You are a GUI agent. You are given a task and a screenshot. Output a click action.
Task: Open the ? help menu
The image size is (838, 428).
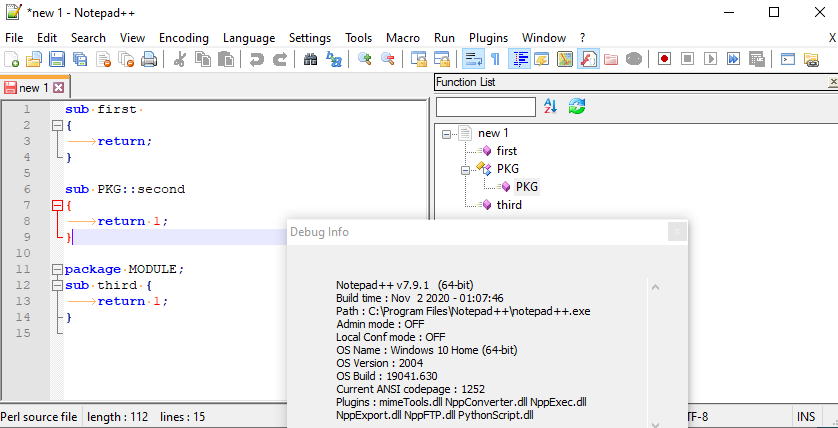[x=583, y=38]
